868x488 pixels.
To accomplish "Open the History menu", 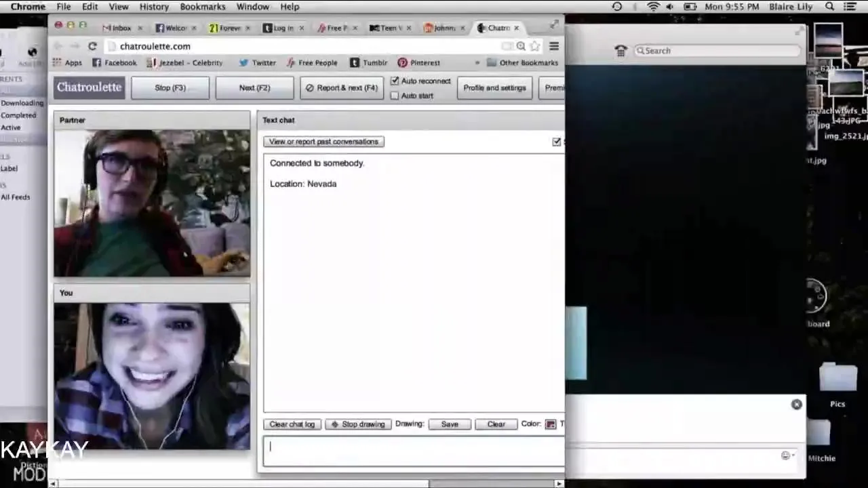I will pos(154,7).
